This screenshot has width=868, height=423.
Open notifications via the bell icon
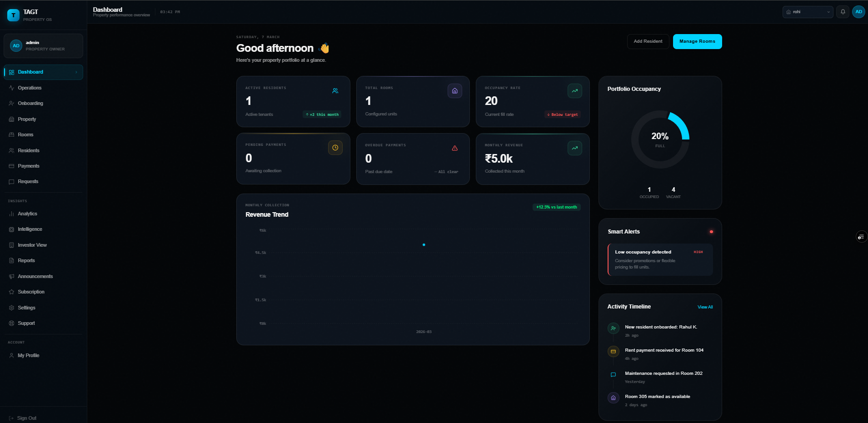point(843,11)
